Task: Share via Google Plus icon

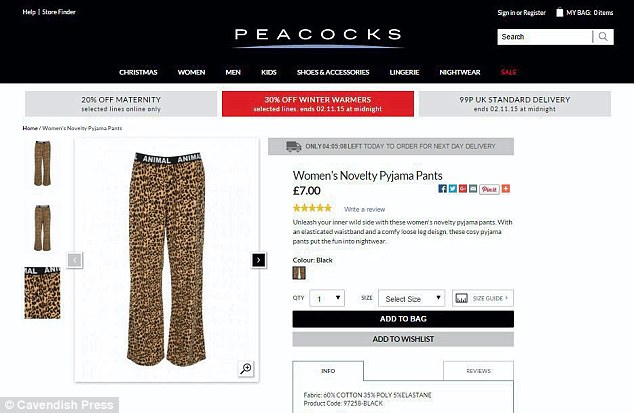Action: point(463,188)
